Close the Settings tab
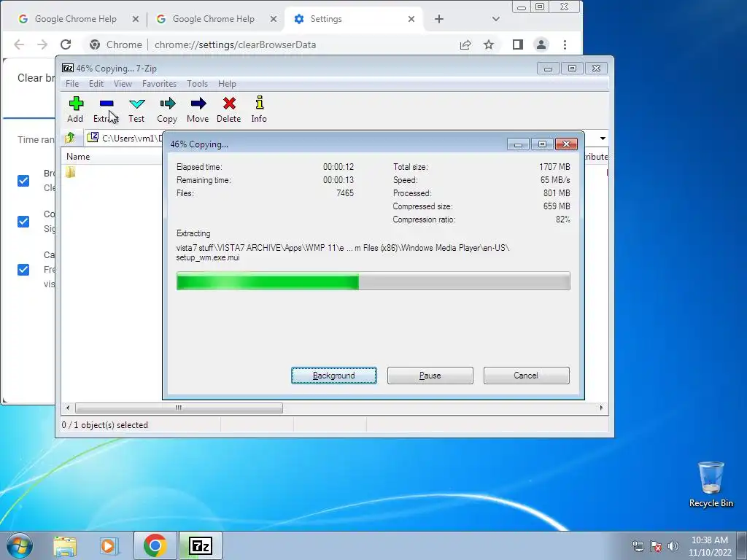The height and width of the screenshot is (560, 747). click(411, 19)
